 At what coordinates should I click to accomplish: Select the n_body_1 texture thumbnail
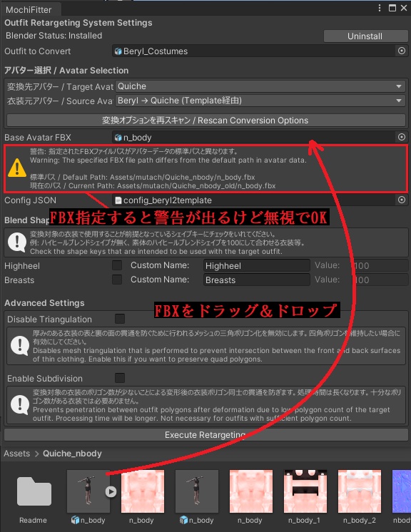pos(305,491)
